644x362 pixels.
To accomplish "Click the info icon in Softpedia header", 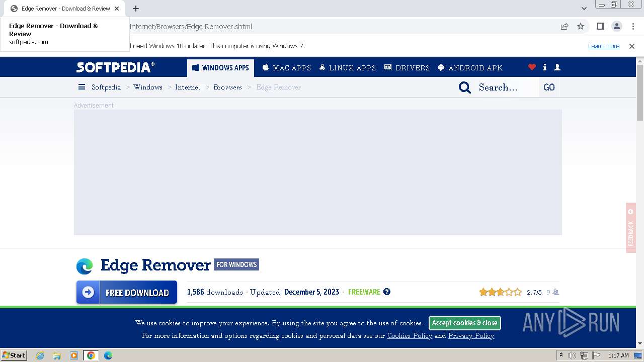I will tap(545, 67).
